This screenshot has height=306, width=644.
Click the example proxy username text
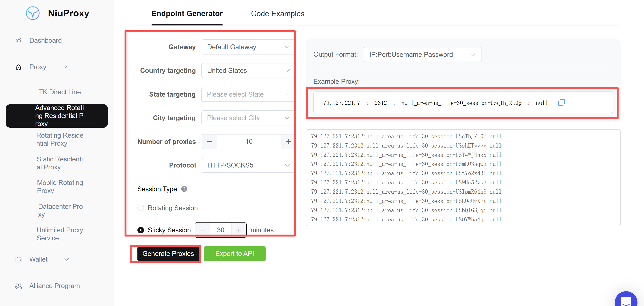[x=461, y=103]
